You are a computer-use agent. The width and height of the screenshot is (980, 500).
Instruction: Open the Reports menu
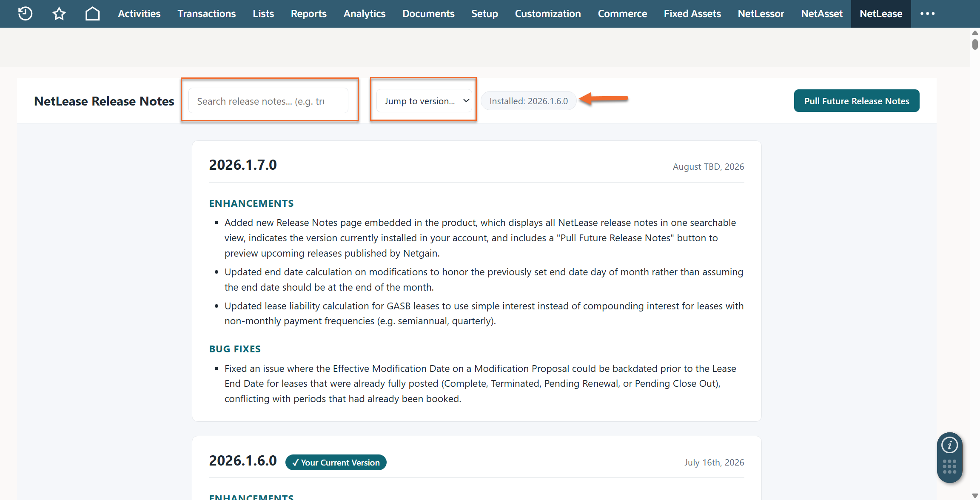coord(308,14)
